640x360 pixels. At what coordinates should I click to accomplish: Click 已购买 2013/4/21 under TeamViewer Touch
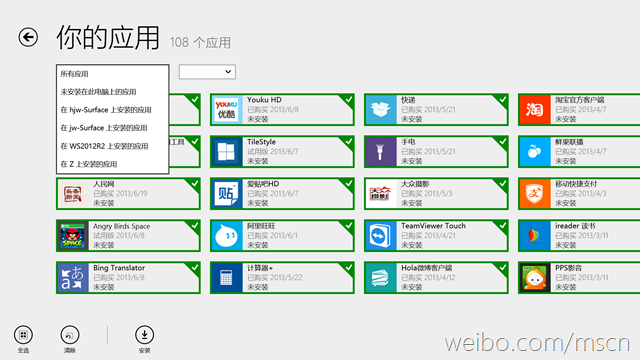429,236
